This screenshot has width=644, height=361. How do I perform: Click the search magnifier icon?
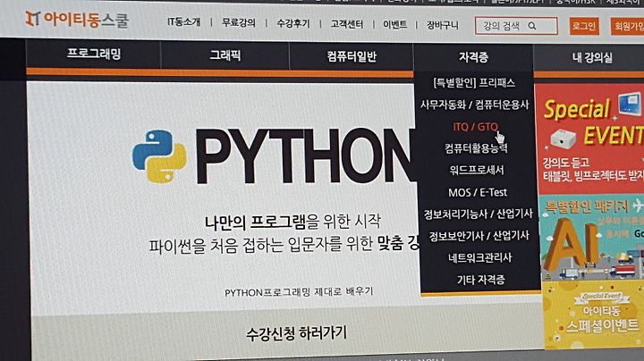tap(532, 26)
